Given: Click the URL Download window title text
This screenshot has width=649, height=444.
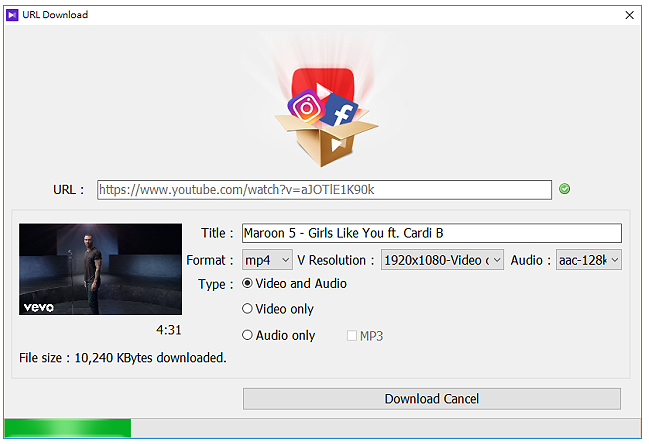Looking at the screenshot, I should (55, 15).
